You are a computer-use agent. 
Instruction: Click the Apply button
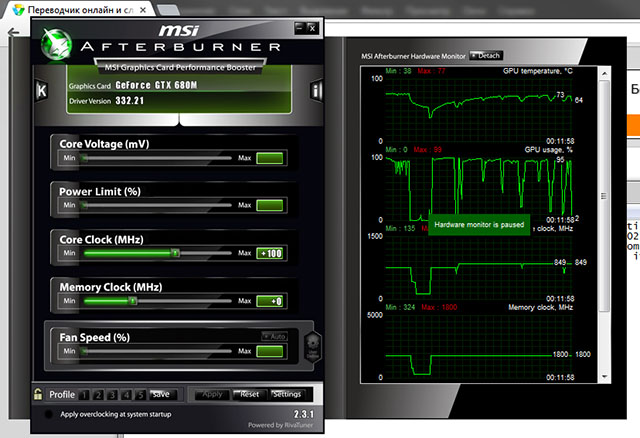coord(212,394)
